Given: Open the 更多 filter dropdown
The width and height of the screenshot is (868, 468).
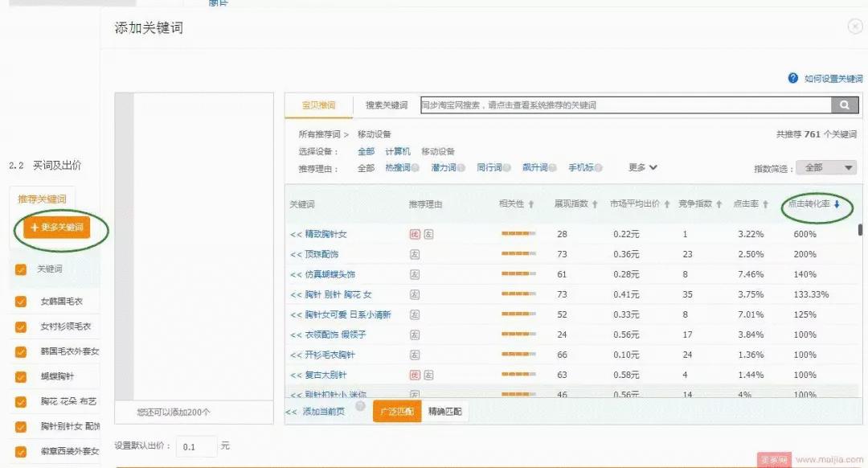Looking at the screenshot, I should tap(643, 167).
